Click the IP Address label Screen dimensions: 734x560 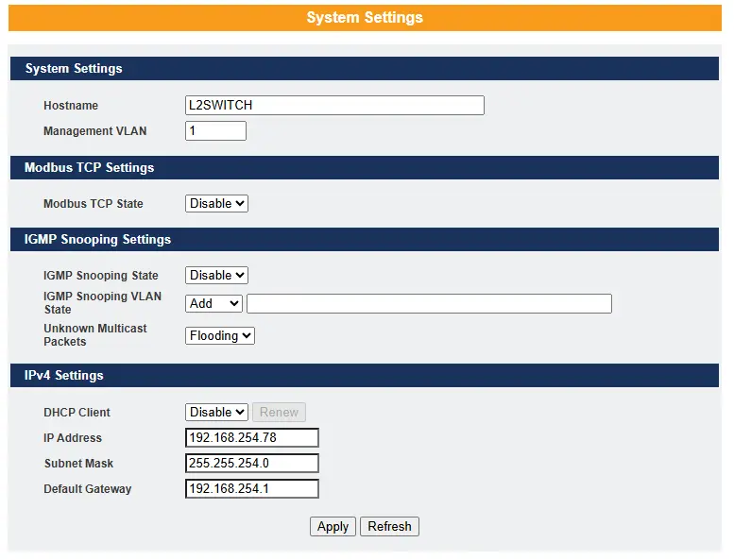tap(73, 438)
